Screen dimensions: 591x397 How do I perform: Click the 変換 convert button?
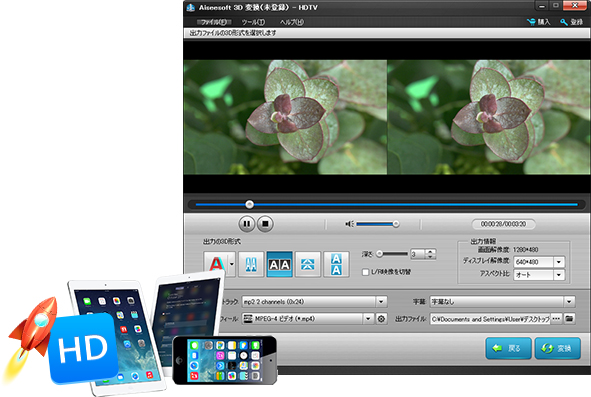tap(558, 348)
